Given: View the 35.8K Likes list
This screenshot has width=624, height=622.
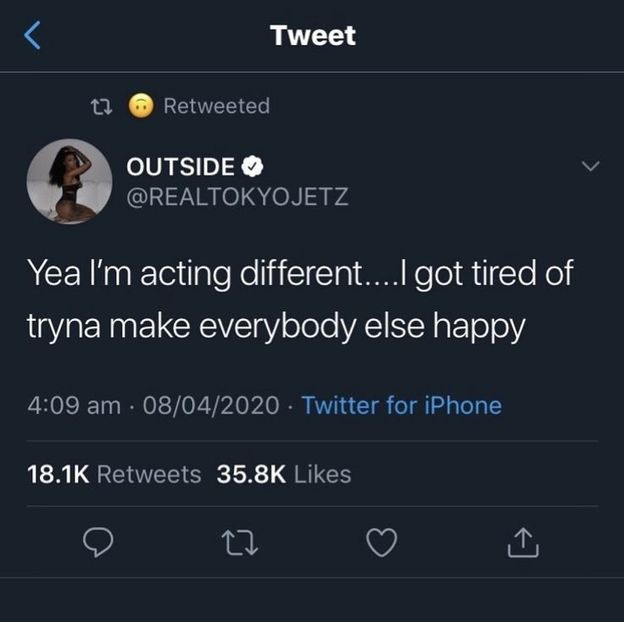Looking at the screenshot, I should [x=284, y=473].
